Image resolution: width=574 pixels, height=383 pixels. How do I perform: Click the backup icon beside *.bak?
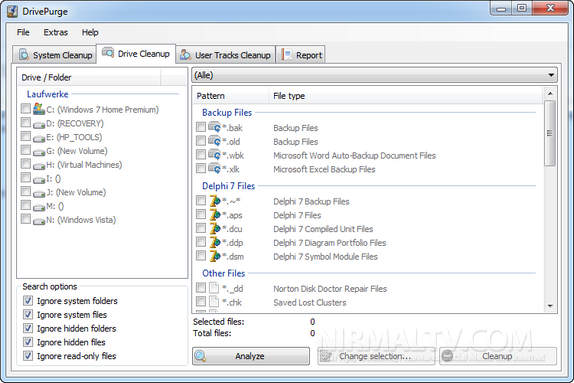[215, 127]
